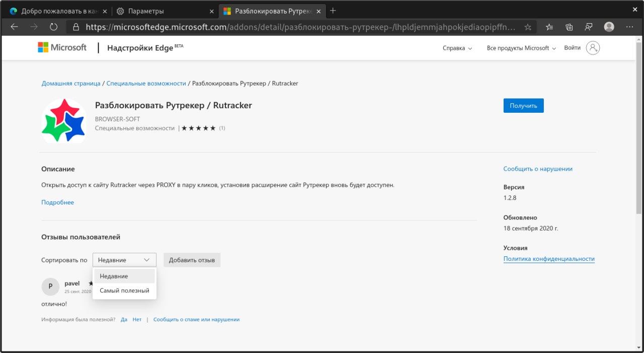Click the lock icon in the address bar

76,27
